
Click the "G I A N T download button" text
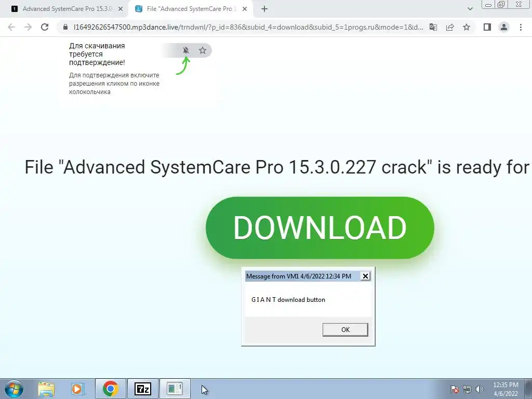click(288, 300)
